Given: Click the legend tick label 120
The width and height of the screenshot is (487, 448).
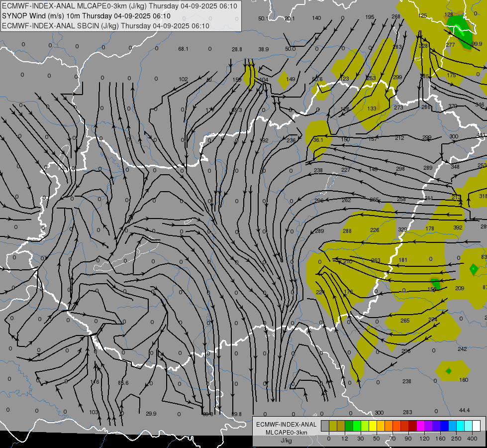Looking at the screenshot, I should [424, 439].
